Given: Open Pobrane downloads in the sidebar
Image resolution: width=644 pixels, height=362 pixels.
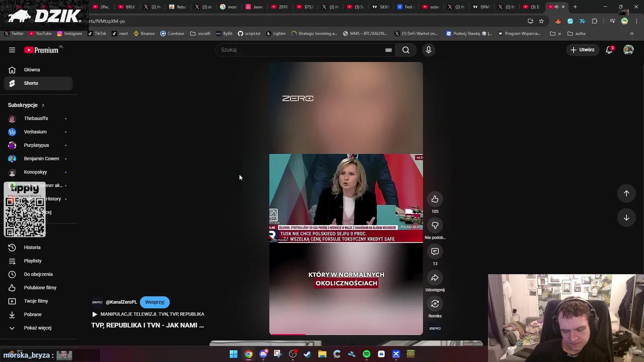Looking at the screenshot, I should tap(39, 314).
